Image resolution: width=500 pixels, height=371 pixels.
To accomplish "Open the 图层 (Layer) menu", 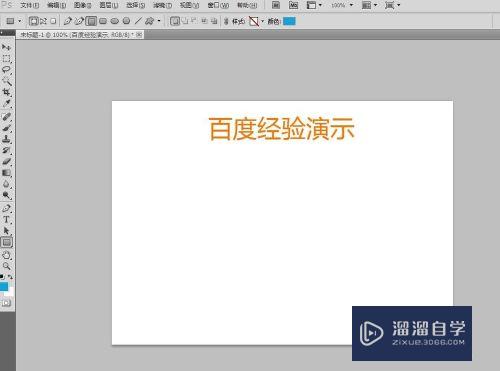I will point(109,5).
